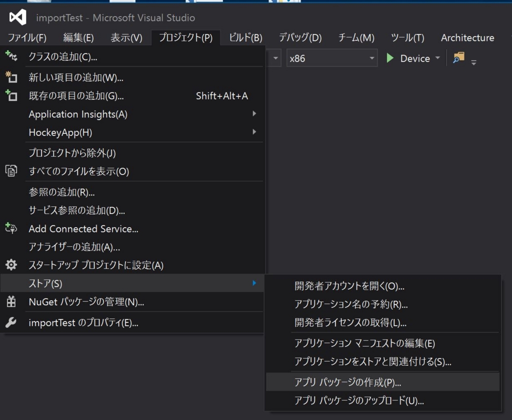Viewport: 512px width, 420px height.
Task: Select Add Connected Service... entry
Action: [x=132, y=228]
